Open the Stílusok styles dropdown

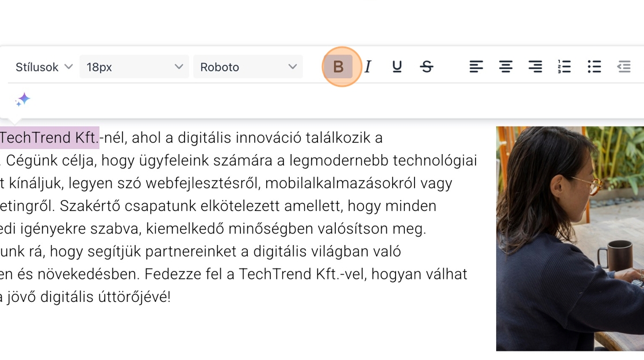tap(44, 67)
